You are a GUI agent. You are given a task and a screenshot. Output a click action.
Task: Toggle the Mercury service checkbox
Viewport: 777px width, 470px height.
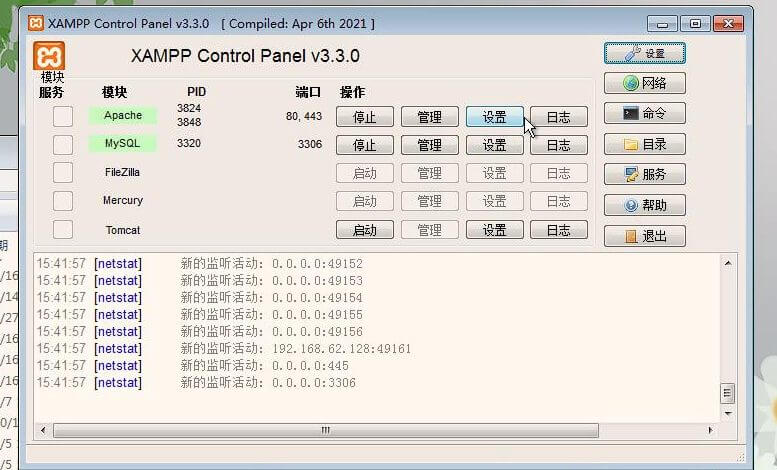click(63, 201)
